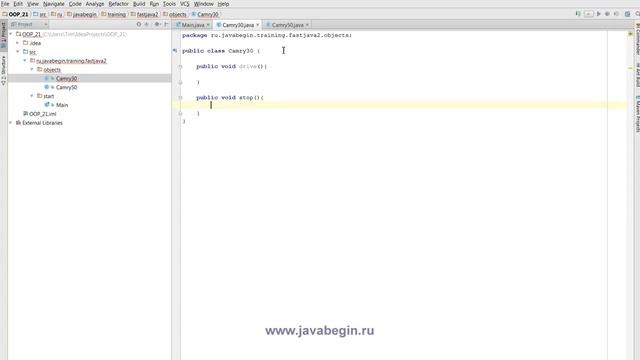The height and width of the screenshot is (360, 640).
Task: Click training in the navigation breadcrumb
Action: tap(114, 14)
